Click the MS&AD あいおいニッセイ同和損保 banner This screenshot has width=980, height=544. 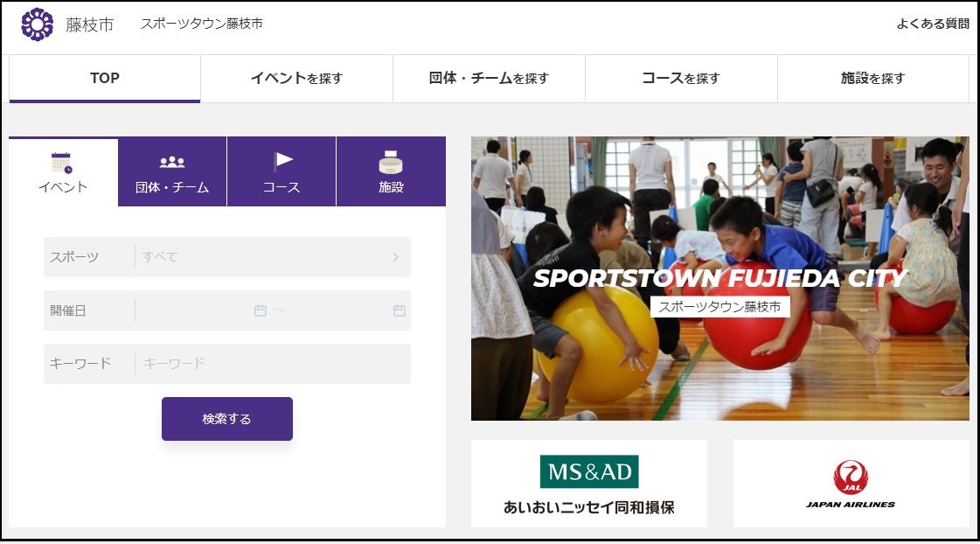(x=588, y=484)
